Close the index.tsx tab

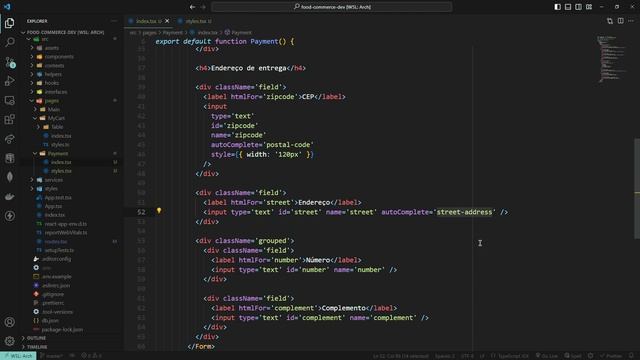[167, 21]
